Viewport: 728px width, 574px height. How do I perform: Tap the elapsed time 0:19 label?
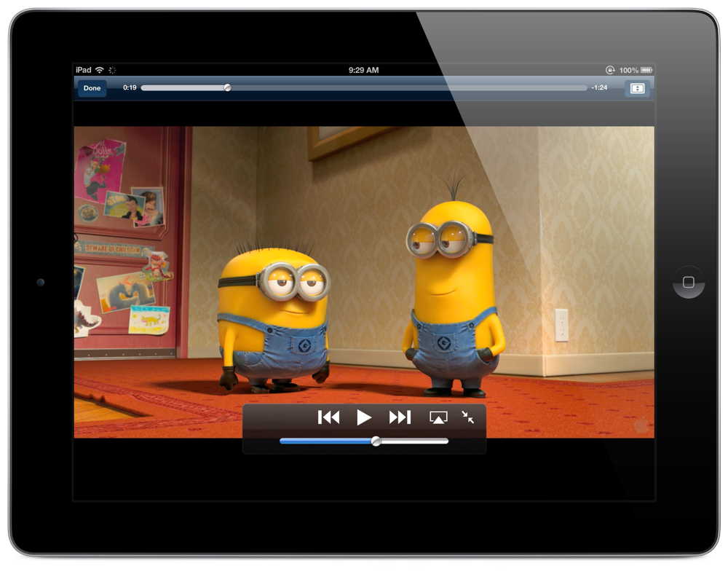pos(130,87)
